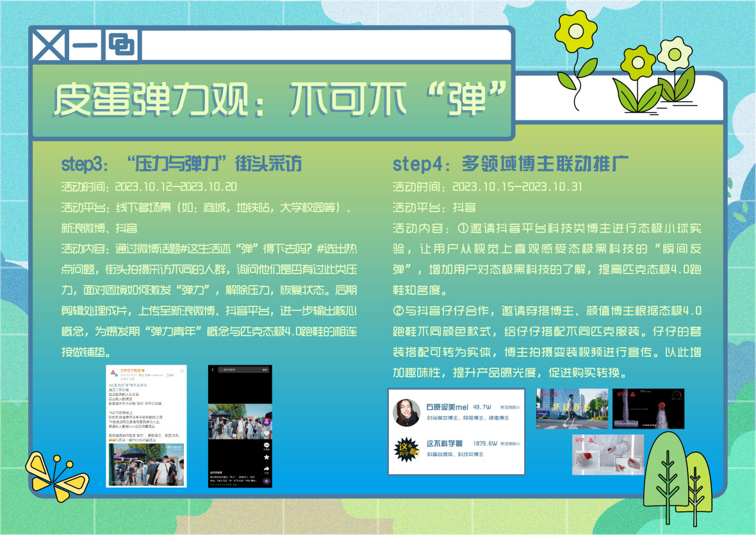Click the search bar in the Douyin screenshot
Image resolution: width=756 pixels, height=535 pixels.
pyautogui.click(x=245, y=370)
